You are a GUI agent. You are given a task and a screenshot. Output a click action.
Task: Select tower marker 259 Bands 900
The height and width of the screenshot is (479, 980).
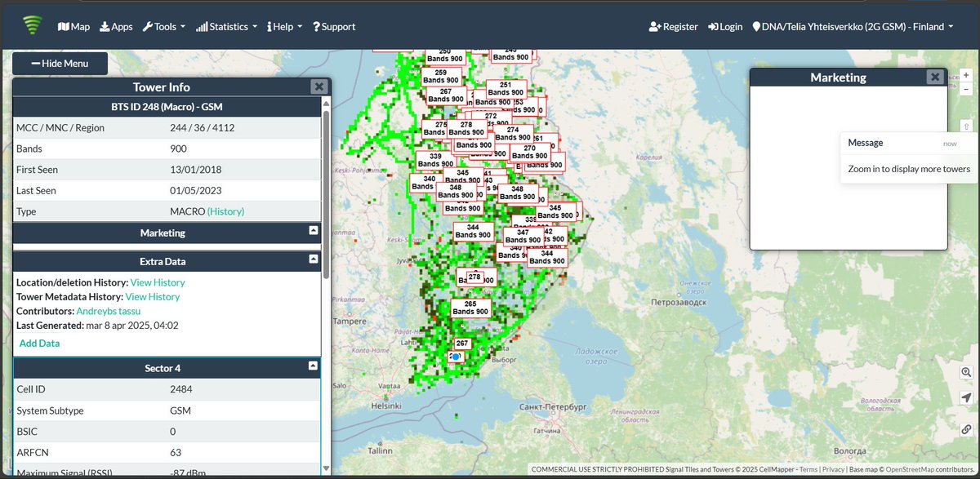pyautogui.click(x=441, y=77)
